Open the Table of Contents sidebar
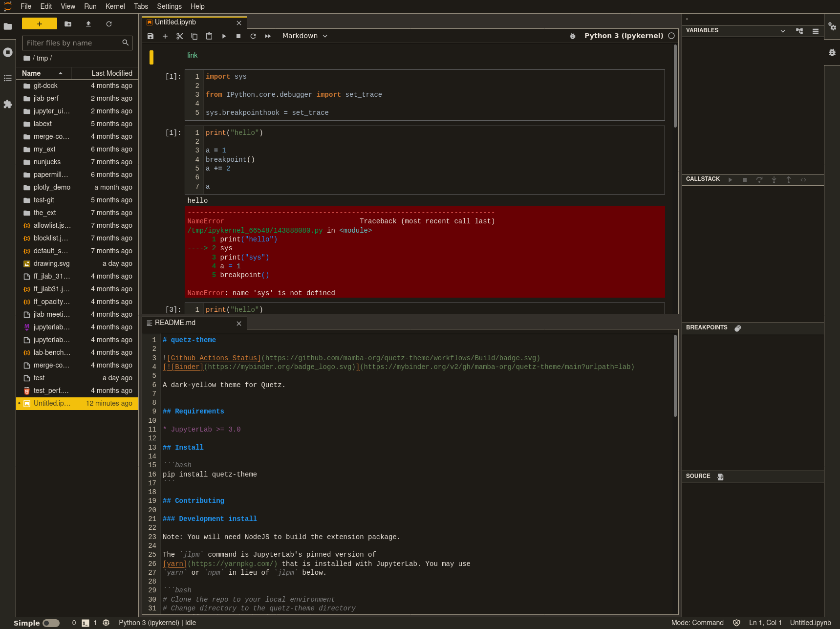 [8, 78]
